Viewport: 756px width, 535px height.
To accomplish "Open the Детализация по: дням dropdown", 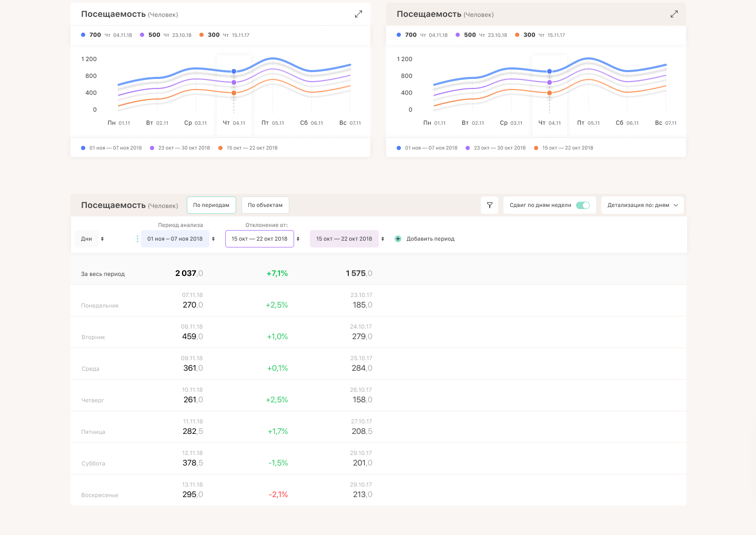I will (x=642, y=205).
